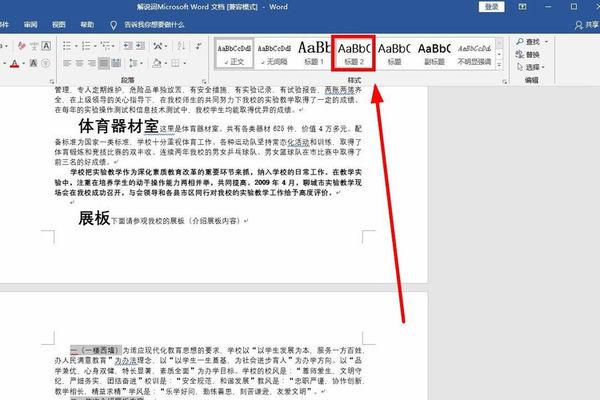Open the Line Spacing dropdown arrow
The image size is (600, 400).
tap(142, 63)
